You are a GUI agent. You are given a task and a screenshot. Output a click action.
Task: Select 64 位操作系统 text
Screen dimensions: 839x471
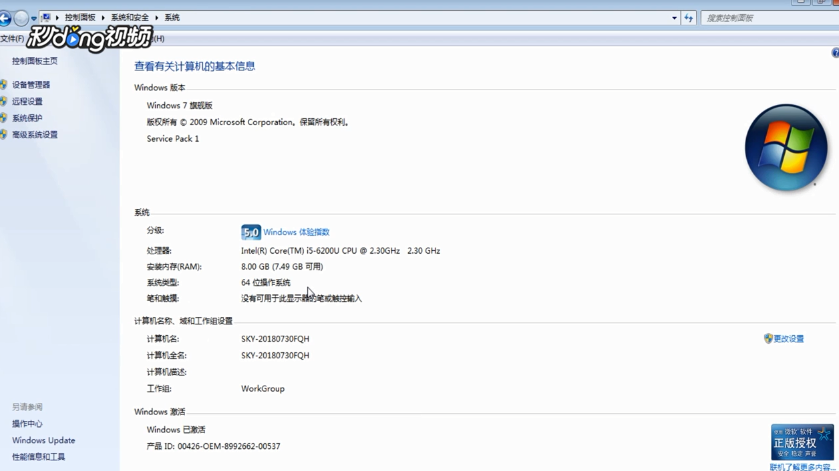coord(266,283)
